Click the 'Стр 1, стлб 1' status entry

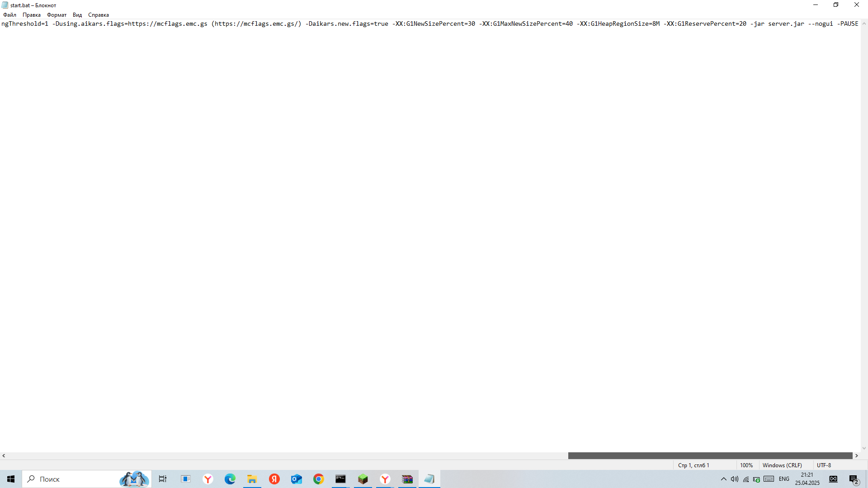[693, 465]
